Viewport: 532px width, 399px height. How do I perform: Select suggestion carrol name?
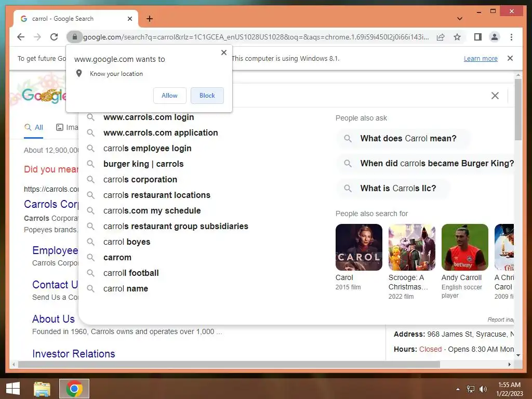click(x=126, y=289)
